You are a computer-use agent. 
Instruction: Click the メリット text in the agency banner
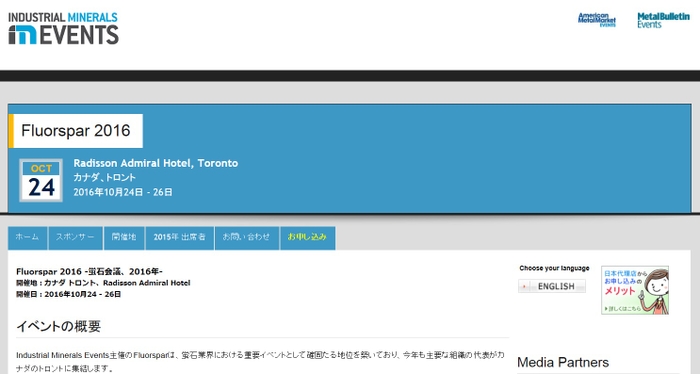[620, 291]
